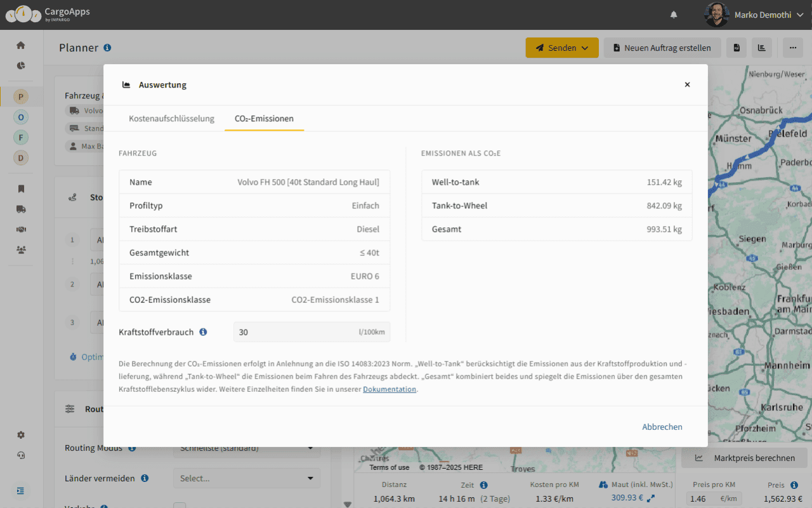
Task: Switch to the Kostenaufschlüsselung tab
Action: pos(171,119)
